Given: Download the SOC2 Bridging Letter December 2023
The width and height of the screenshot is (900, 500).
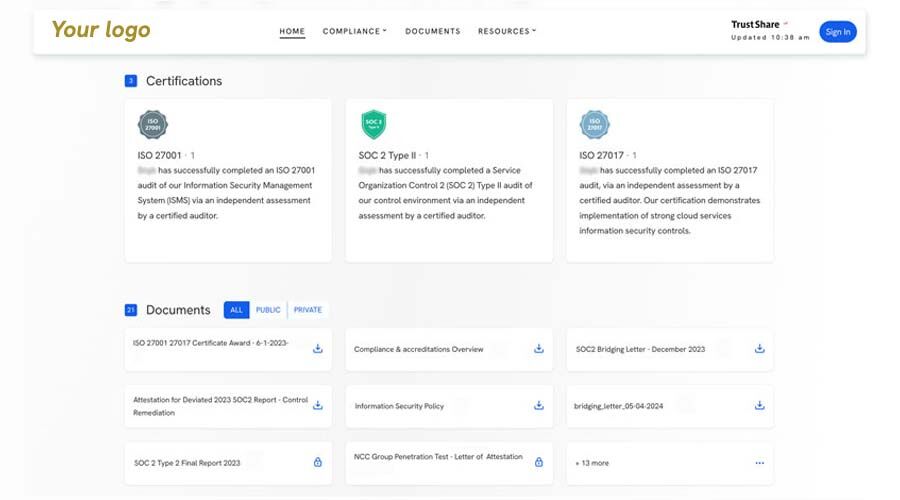Looking at the screenshot, I should (x=759, y=349).
